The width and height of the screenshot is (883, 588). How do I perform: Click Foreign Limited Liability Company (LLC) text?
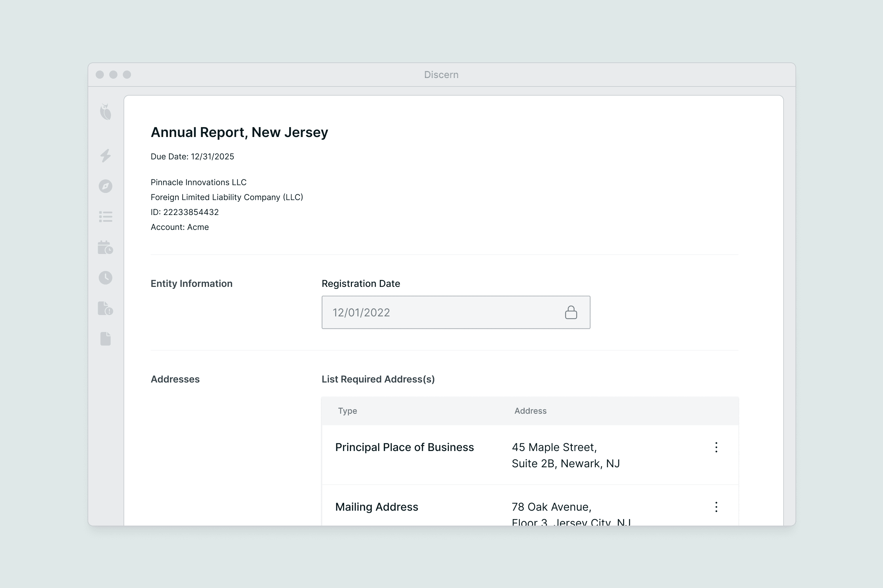coord(227,197)
